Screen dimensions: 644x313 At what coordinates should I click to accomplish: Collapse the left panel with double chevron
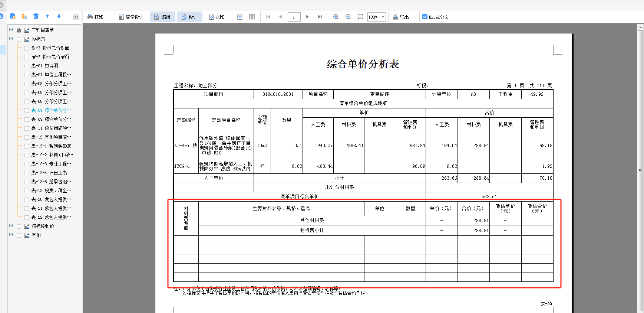point(76,17)
